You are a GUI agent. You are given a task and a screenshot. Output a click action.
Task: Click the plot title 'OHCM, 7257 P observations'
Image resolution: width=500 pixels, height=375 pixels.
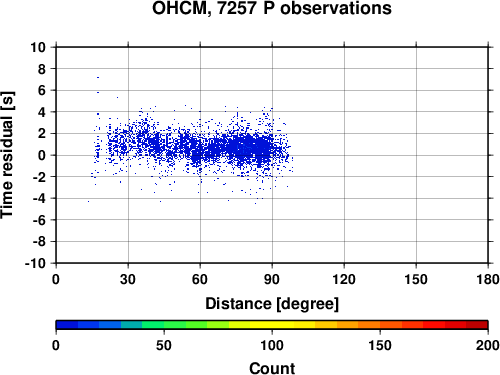(x=272, y=8)
